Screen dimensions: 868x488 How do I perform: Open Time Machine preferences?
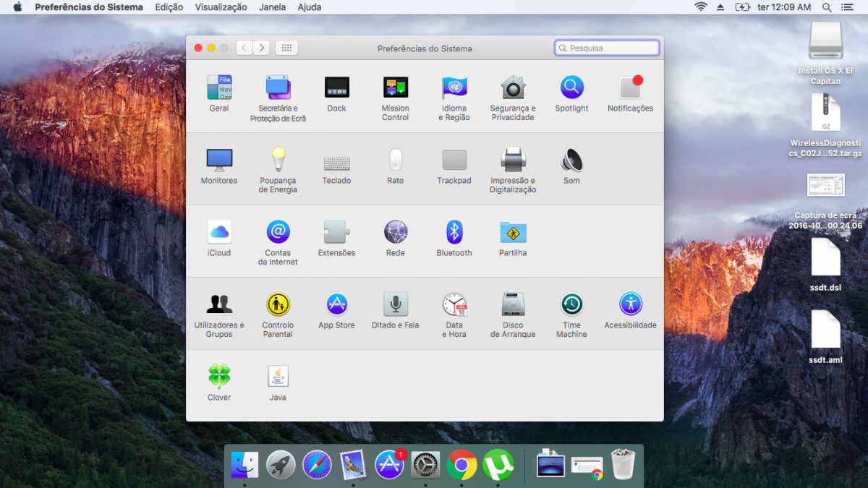tap(571, 304)
